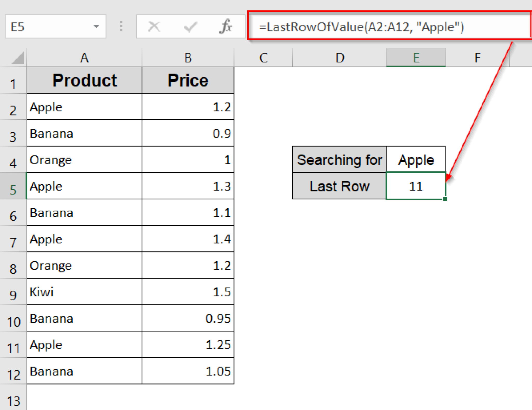This screenshot has height=410, width=532.
Task: Select the Price header cell
Action: pyautogui.click(x=188, y=80)
